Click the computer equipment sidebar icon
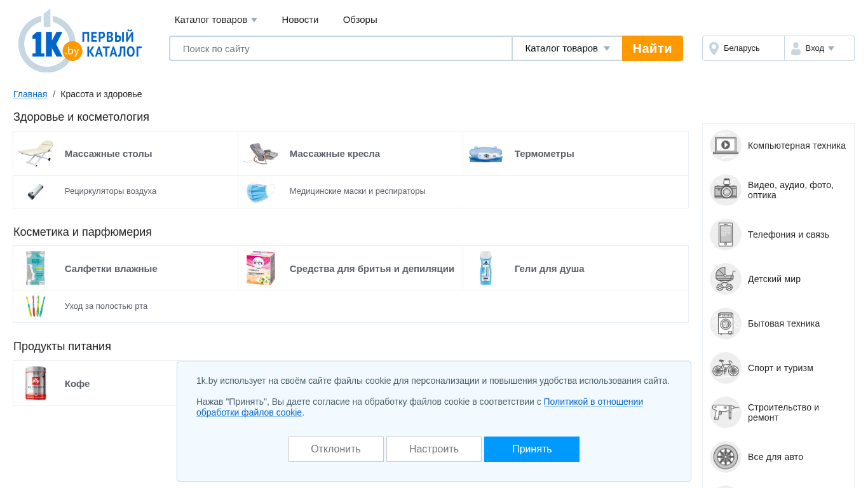This screenshot has width=868, height=488. (726, 146)
